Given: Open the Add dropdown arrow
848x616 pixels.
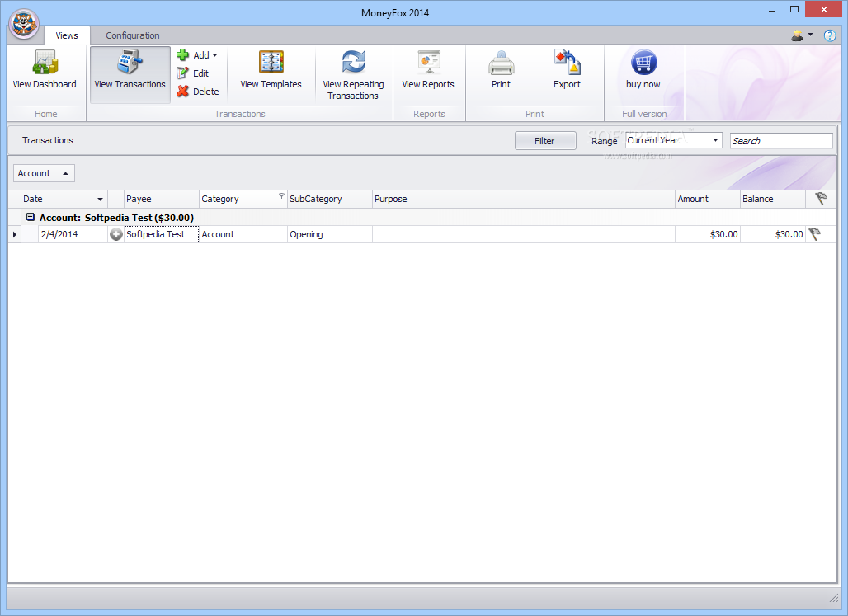Looking at the screenshot, I should [x=214, y=55].
